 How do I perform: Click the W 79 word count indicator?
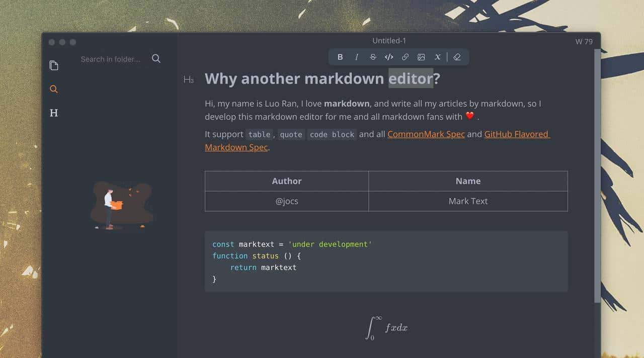(x=584, y=41)
